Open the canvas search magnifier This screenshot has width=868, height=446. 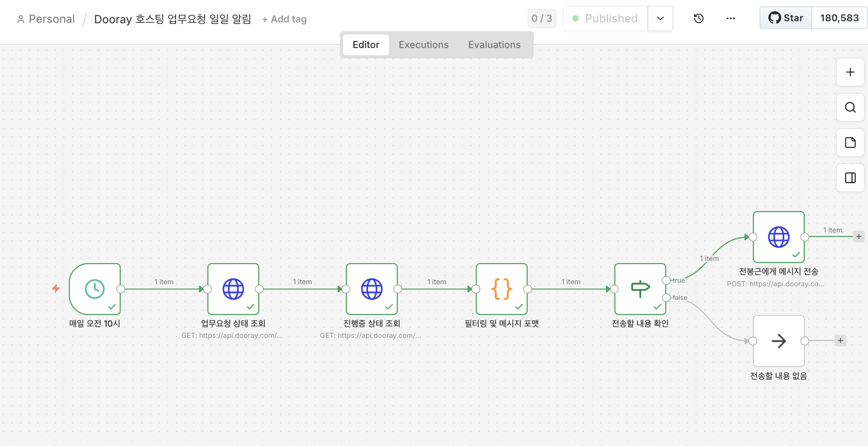850,107
